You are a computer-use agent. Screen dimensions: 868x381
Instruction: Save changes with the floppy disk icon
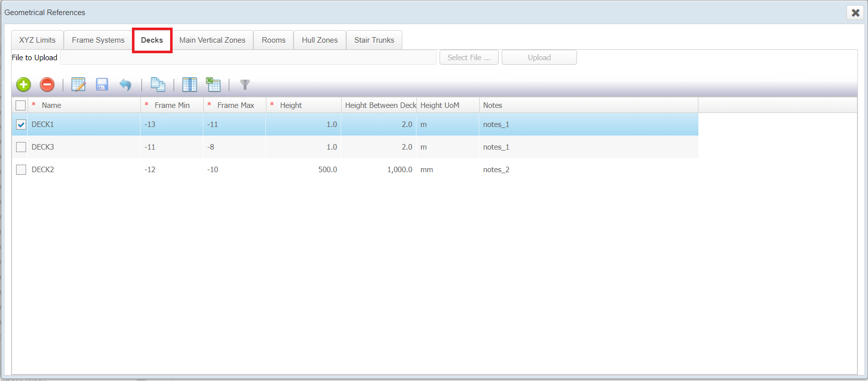[102, 84]
